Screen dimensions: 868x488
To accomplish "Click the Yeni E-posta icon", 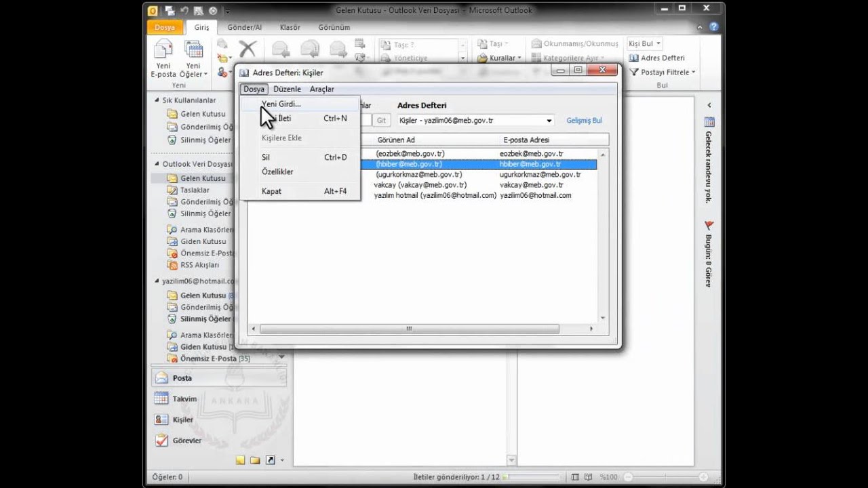I will [x=163, y=58].
